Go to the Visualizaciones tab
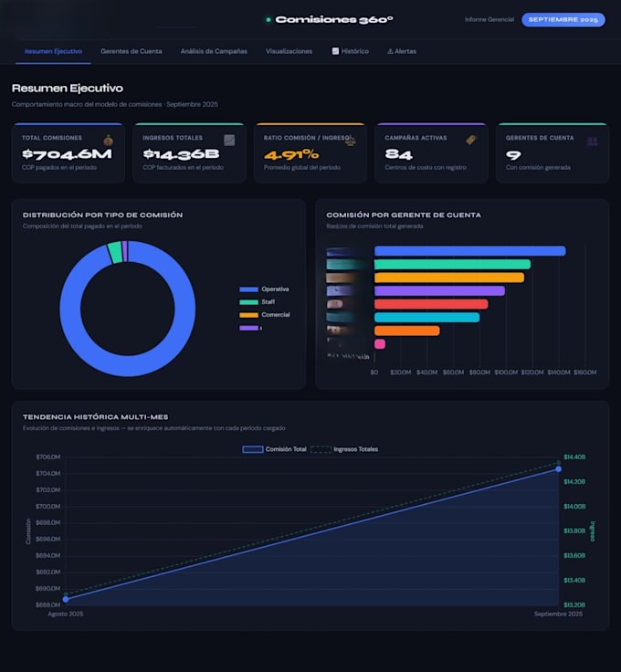Viewport: 621px width, 672px height. (x=289, y=51)
